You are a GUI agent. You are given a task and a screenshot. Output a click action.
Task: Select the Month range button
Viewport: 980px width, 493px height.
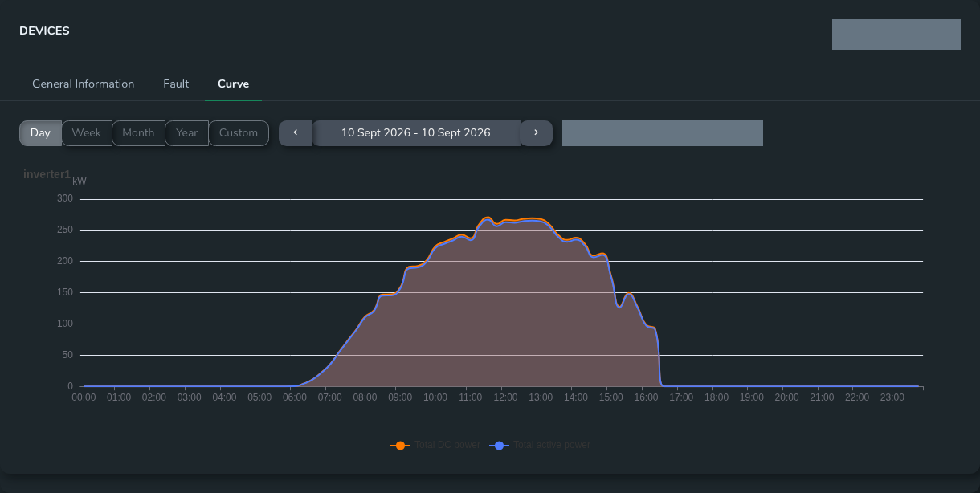(x=138, y=133)
